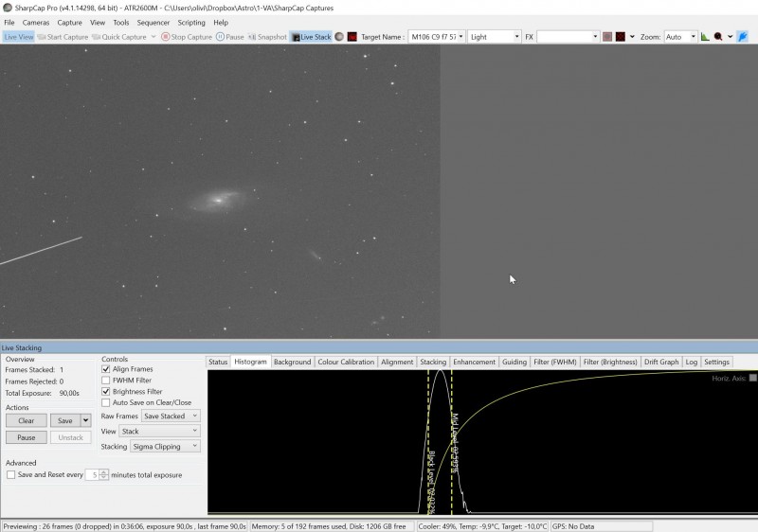
Task: Switch to the Histogram tab
Action: point(250,362)
